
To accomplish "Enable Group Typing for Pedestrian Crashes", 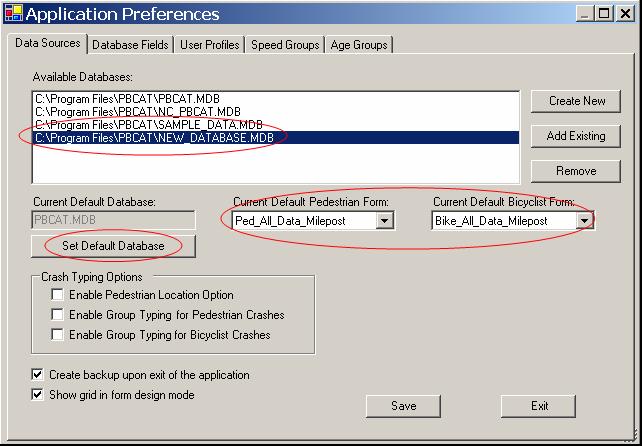I will pos(58,315).
